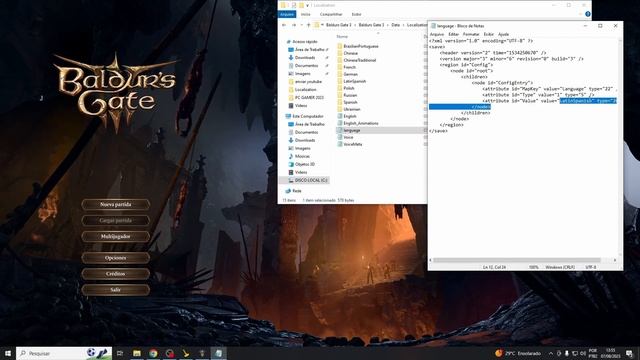
Task: Select the Polish folder
Action: 349,88
